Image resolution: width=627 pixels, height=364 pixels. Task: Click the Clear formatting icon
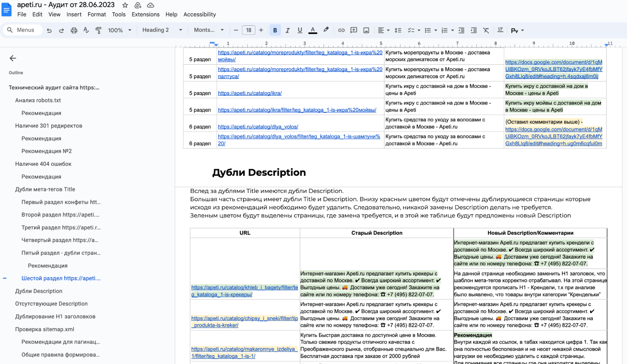pos(486,30)
